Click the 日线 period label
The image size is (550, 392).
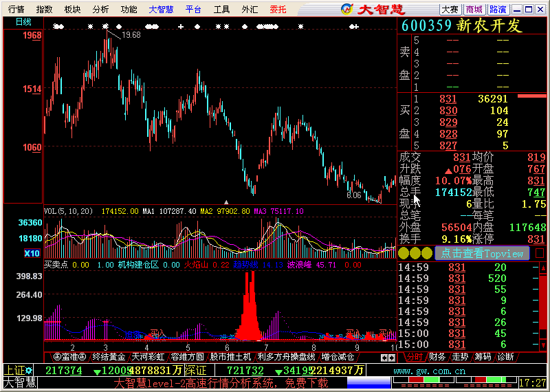pyautogui.click(x=23, y=22)
